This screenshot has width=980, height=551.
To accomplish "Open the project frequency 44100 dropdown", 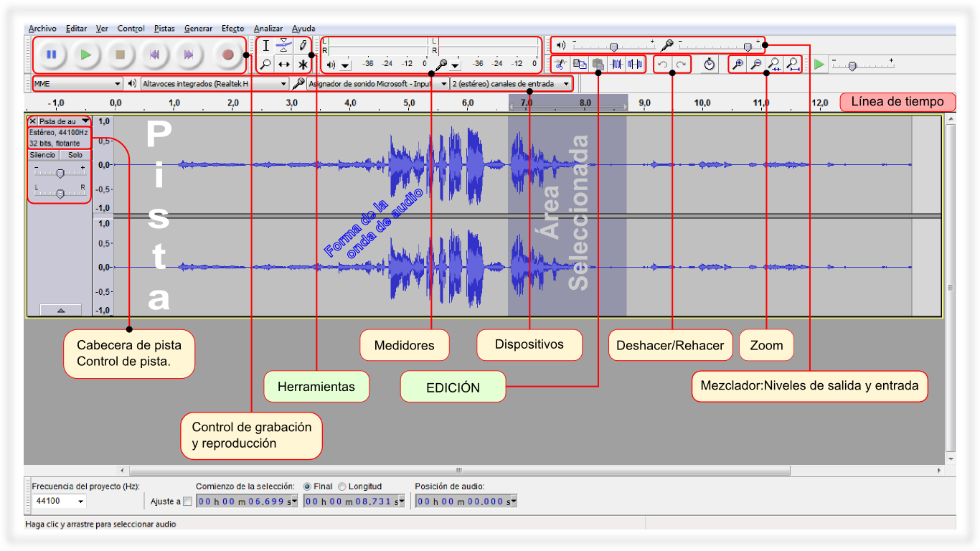I will click(60, 501).
